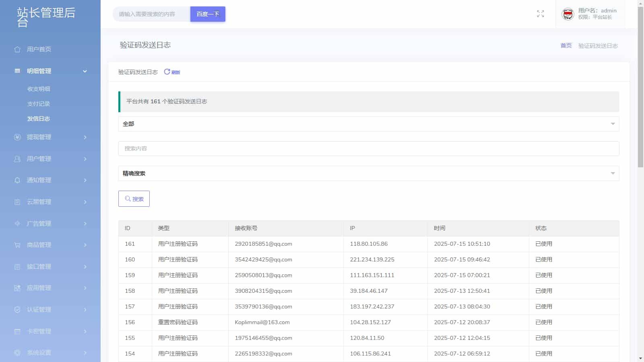This screenshot has height=362, width=644.
Task: Expand the 云黑管理 sidebar menu
Action: [50, 202]
